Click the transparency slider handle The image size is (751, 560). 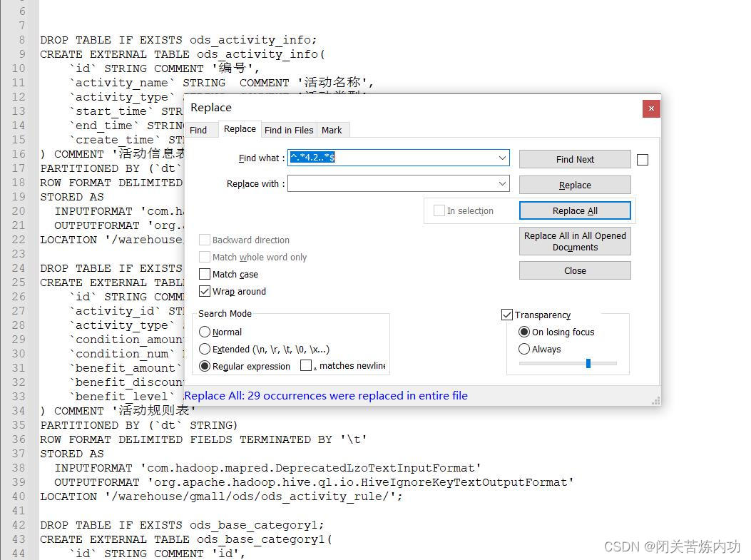click(x=588, y=364)
